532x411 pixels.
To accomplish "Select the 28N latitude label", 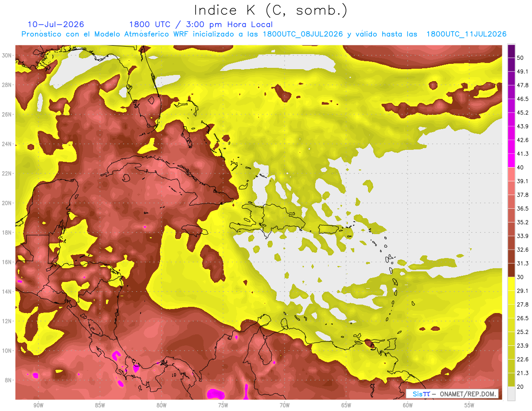I will tap(8, 85).
